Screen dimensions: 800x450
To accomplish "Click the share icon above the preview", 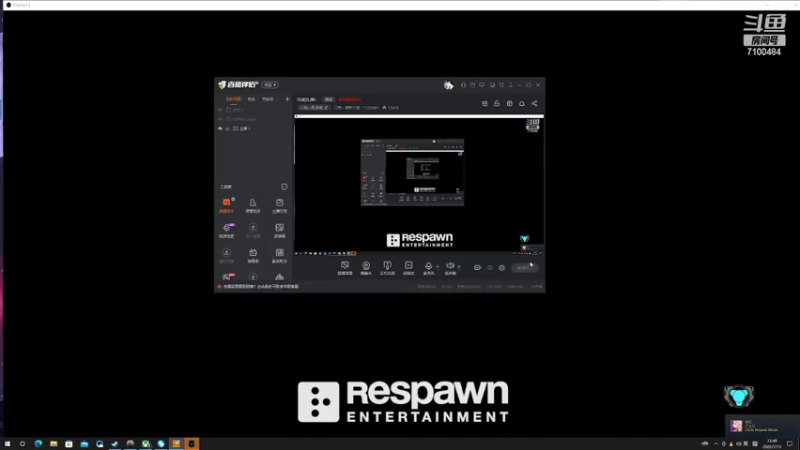I will pyautogui.click(x=534, y=104).
